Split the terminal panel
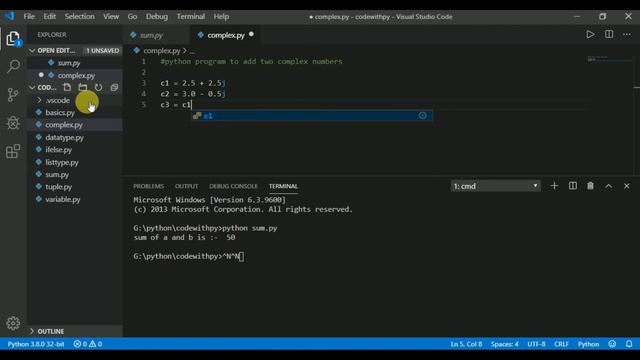 point(573,186)
